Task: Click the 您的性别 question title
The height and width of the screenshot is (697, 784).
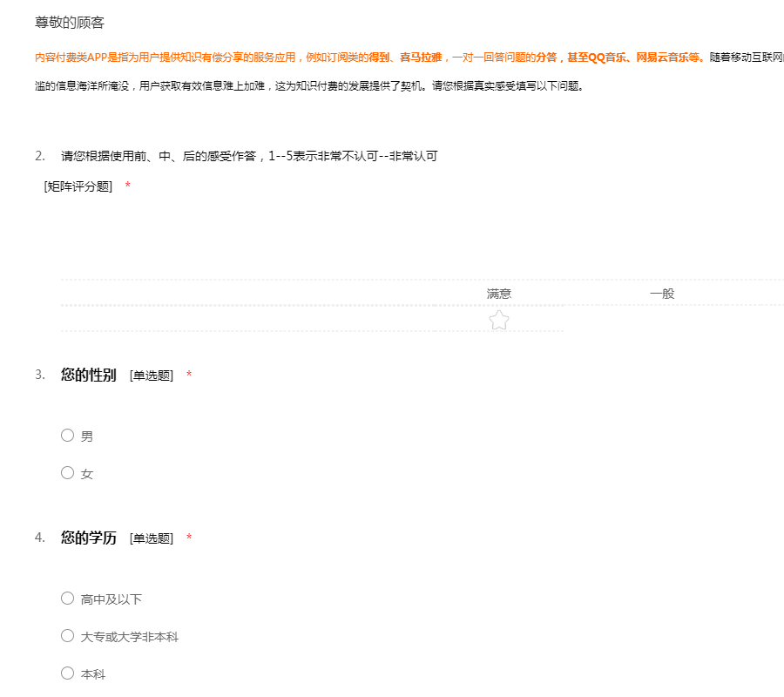Action: coord(88,375)
